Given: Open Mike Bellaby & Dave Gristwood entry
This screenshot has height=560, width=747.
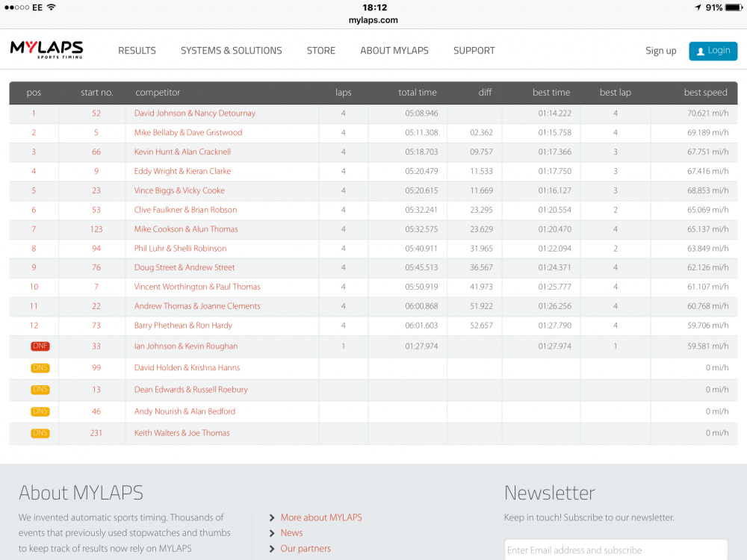Looking at the screenshot, I should click(x=188, y=132).
